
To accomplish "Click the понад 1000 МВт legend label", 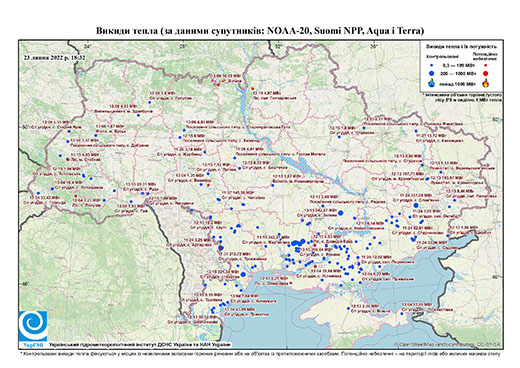I will point(459,83).
